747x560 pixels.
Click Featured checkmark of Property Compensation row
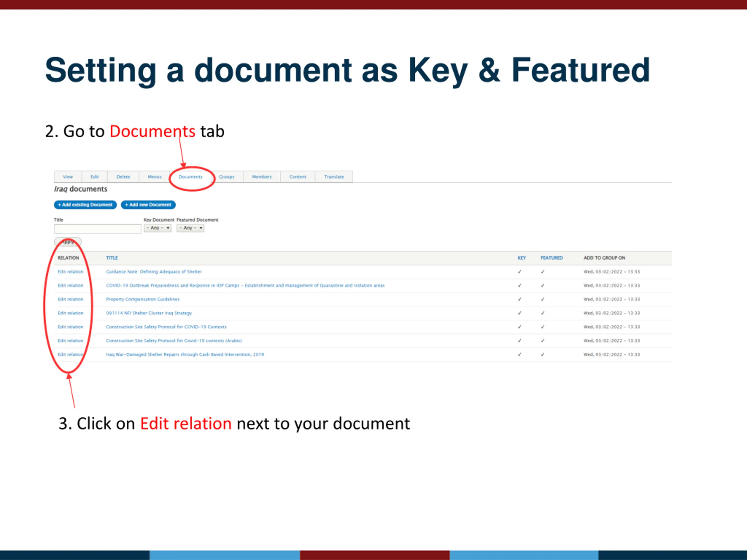pyautogui.click(x=542, y=299)
